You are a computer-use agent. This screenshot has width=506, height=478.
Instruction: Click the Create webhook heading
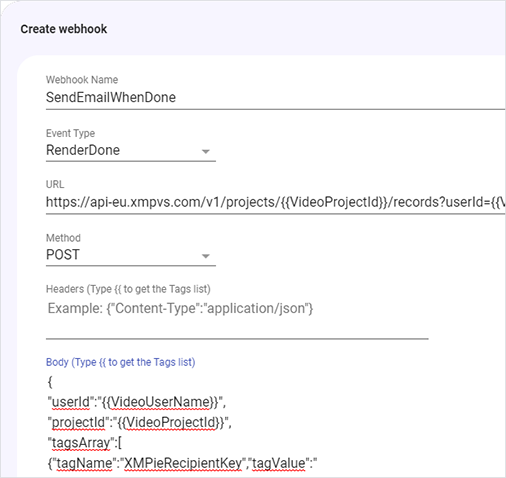(64, 29)
